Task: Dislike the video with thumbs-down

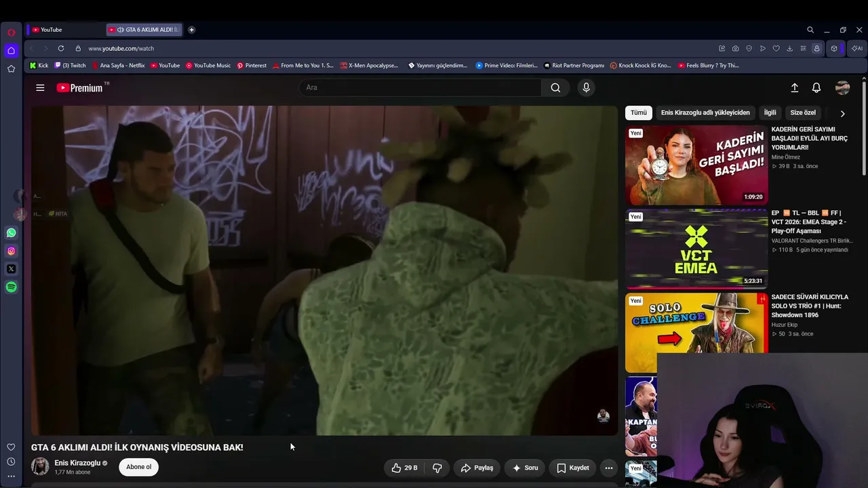Action: point(437,468)
